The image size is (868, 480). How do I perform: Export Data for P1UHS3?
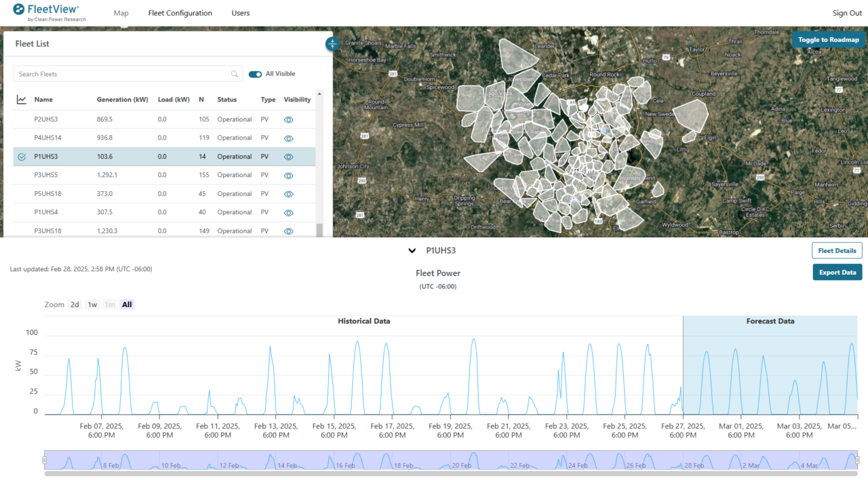pos(837,272)
